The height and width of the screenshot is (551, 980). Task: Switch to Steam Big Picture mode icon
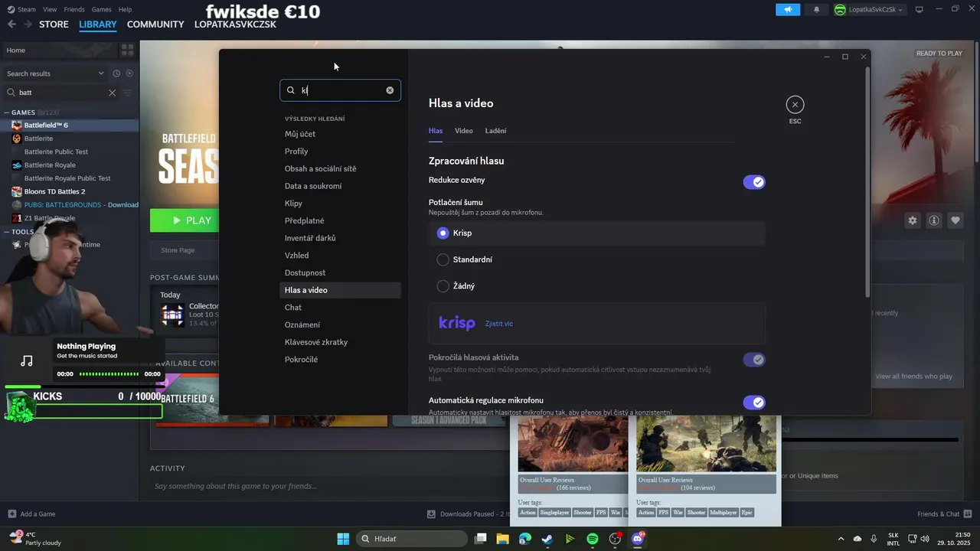(x=920, y=9)
